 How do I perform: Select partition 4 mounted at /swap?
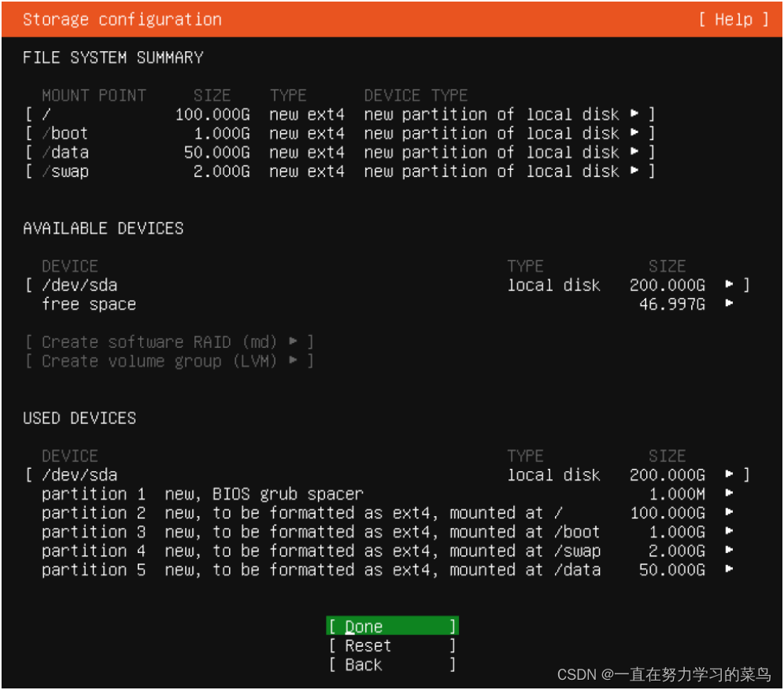click(387, 551)
